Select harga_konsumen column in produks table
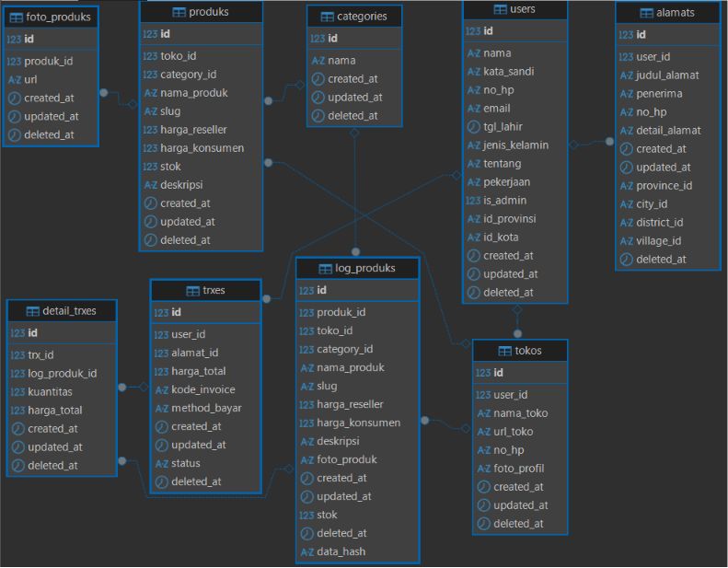Viewport: 728px width, 568px height. [201, 148]
